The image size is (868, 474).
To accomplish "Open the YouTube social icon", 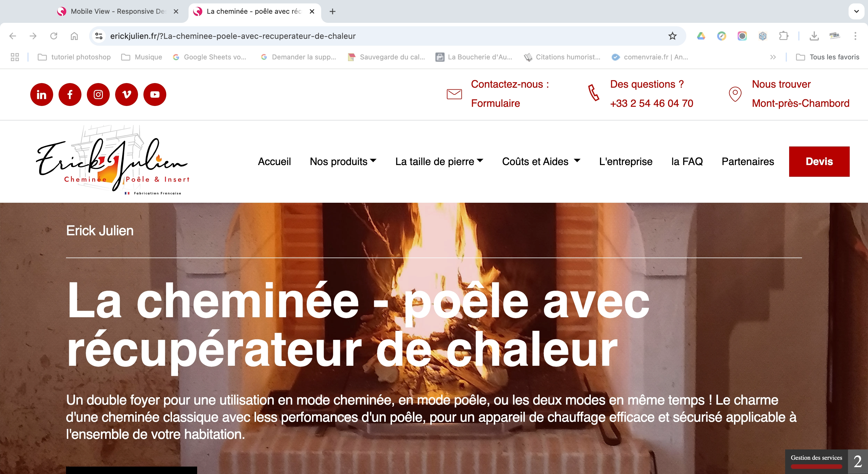I will 155,94.
